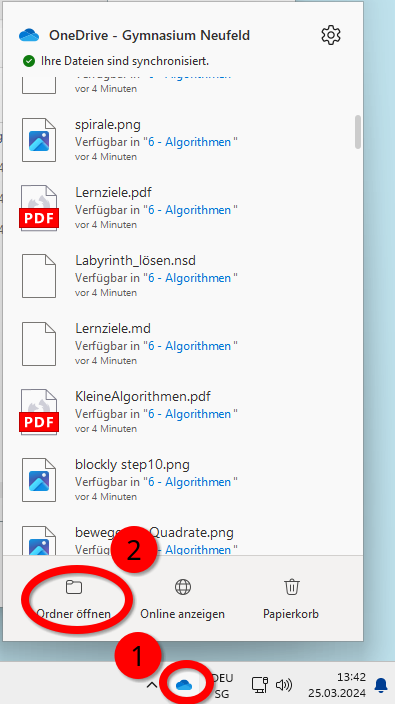The height and width of the screenshot is (704, 395).
Task: Click the Lernziele.pdf PDF file icon
Action: click(x=39, y=208)
